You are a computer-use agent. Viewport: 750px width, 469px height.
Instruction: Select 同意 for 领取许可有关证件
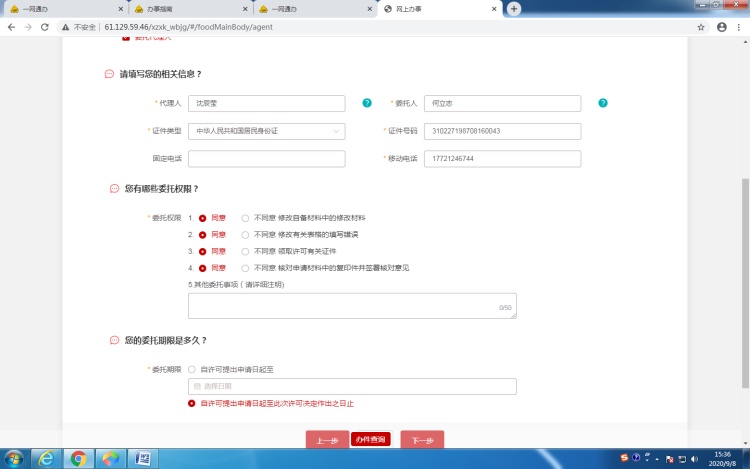coord(203,251)
